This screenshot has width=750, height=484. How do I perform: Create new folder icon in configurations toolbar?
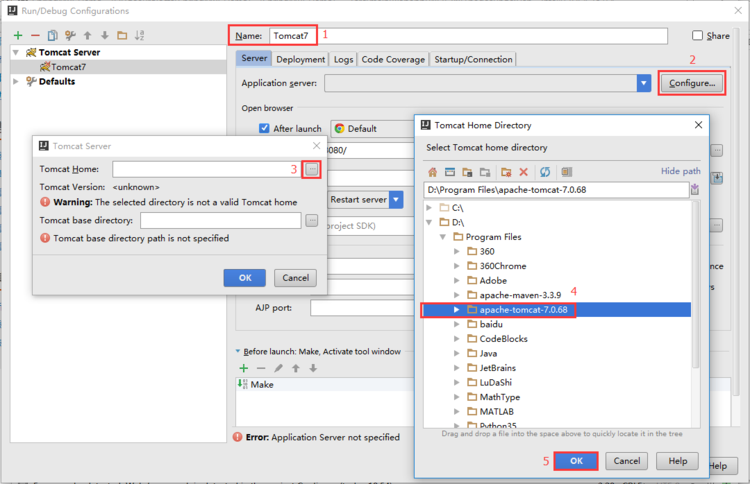(122, 35)
